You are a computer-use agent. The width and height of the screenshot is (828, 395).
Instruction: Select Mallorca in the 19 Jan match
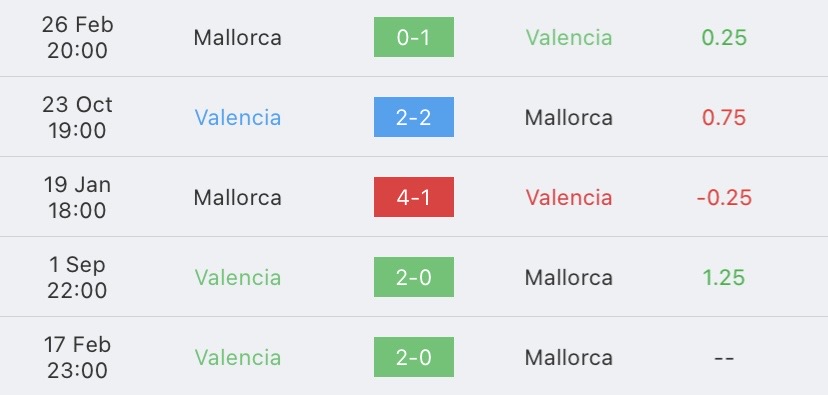pyautogui.click(x=238, y=198)
